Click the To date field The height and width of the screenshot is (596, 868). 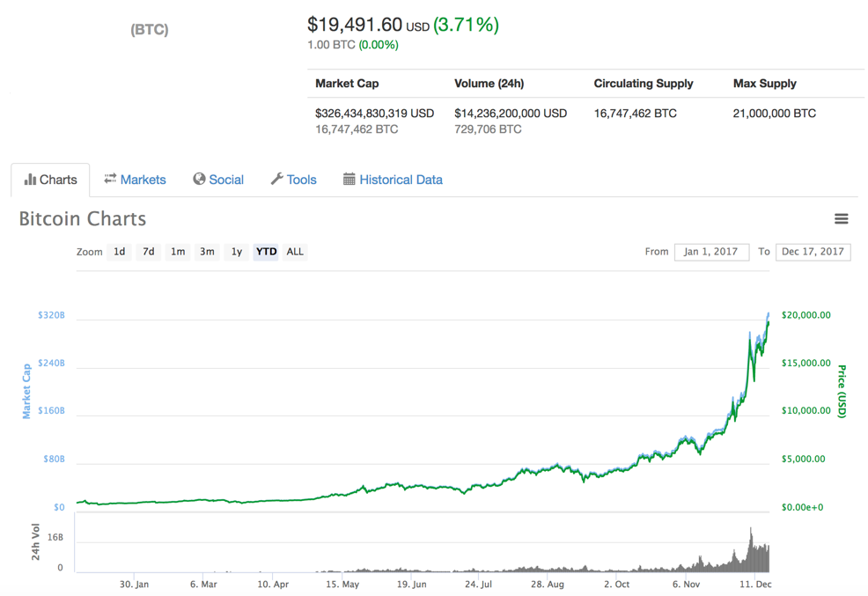pyautogui.click(x=813, y=252)
